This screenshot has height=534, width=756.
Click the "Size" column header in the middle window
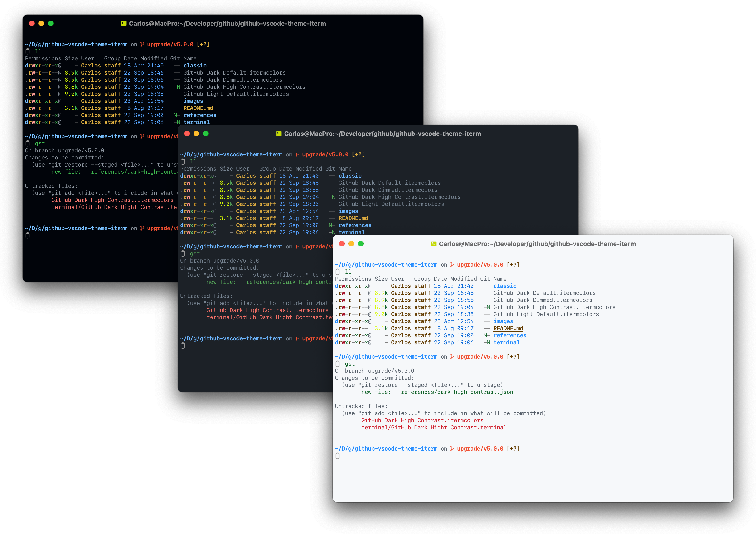pyautogui.click(x=226, y=169)
